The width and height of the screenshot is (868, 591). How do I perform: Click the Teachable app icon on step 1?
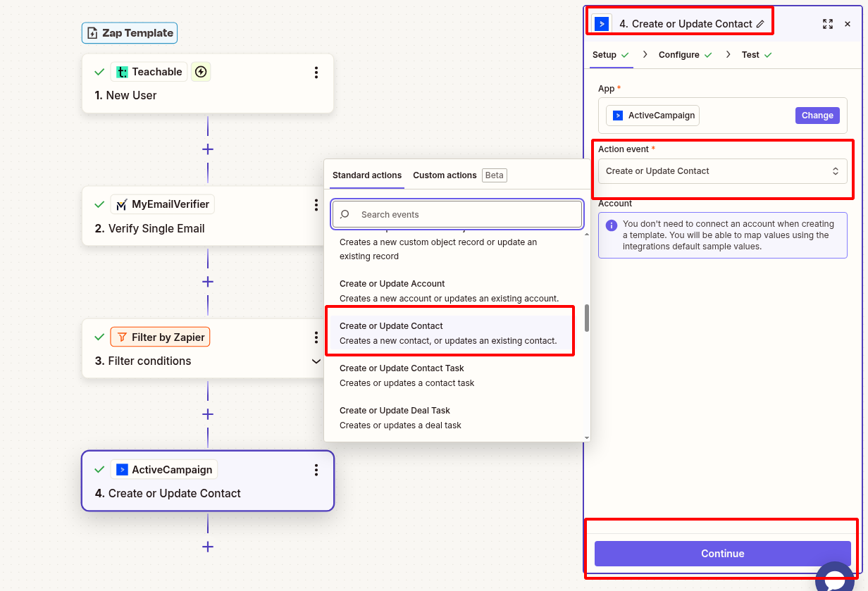(x=123, y=71)
